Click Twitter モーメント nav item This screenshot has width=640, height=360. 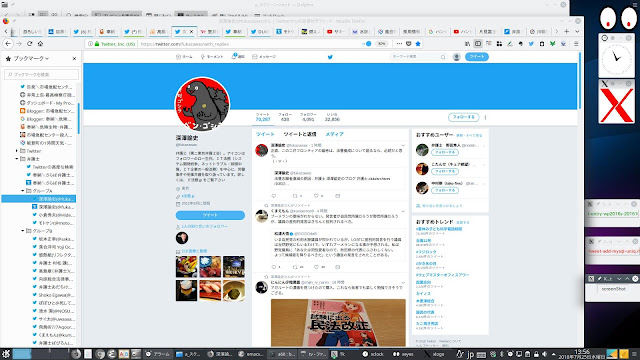212,57
